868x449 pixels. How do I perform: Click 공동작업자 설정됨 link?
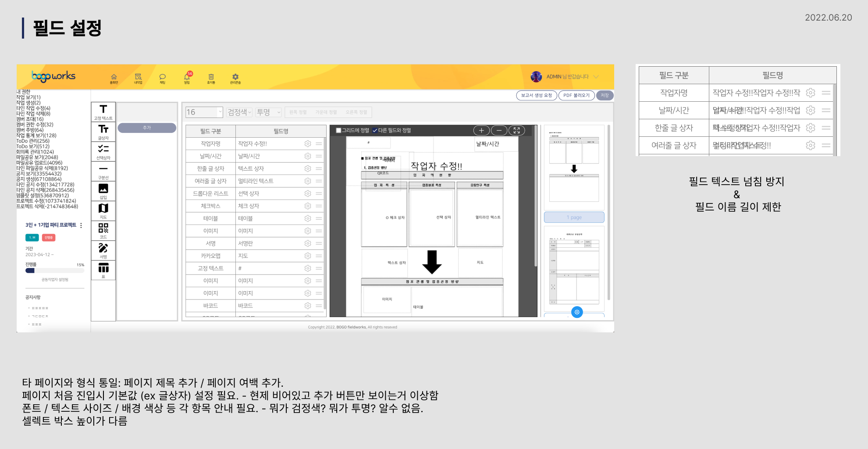pyautogui.click(x=55, y=279)
